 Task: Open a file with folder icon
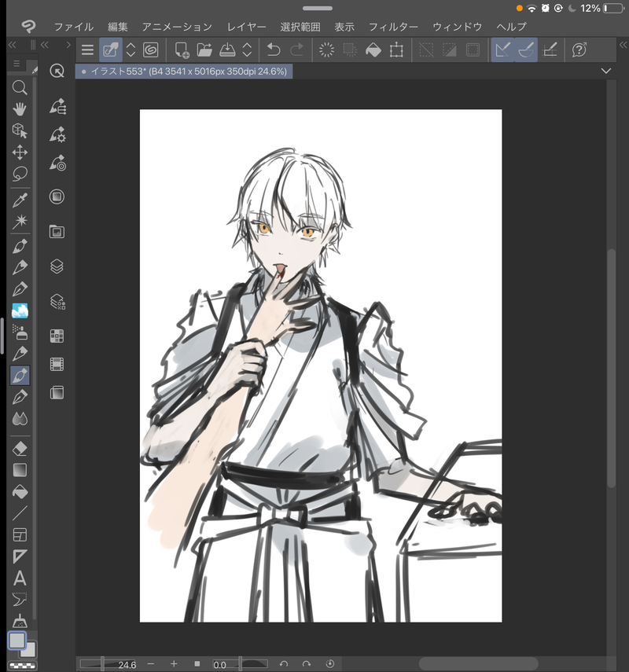coord(204,50)
